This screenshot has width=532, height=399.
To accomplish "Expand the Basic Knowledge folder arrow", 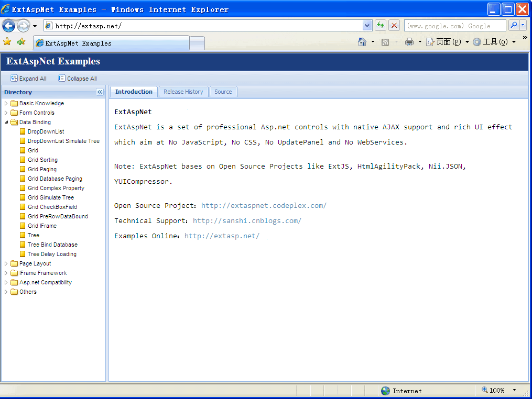I will (x=6, y=103).
